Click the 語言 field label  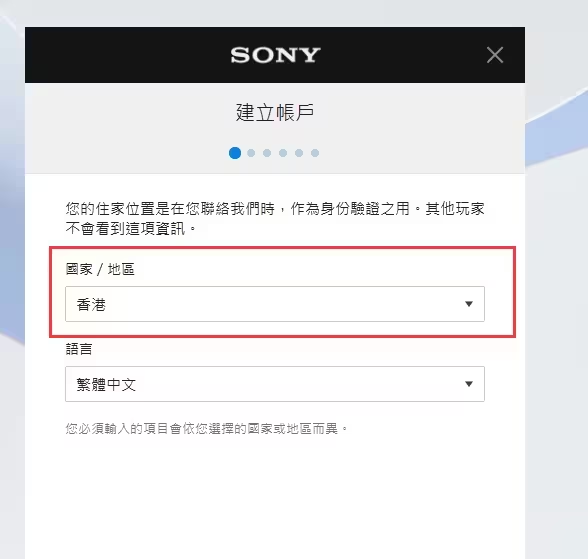click(x=79, y=349)
